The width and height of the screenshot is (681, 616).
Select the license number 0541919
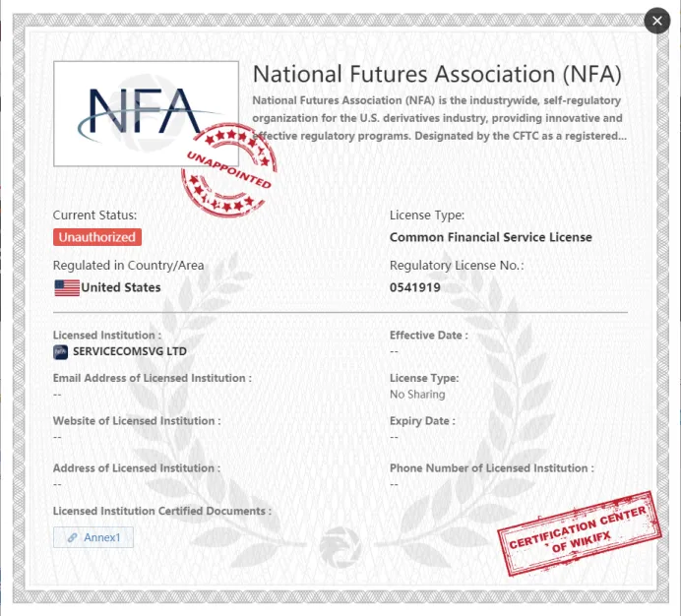(x=414, y=287)
